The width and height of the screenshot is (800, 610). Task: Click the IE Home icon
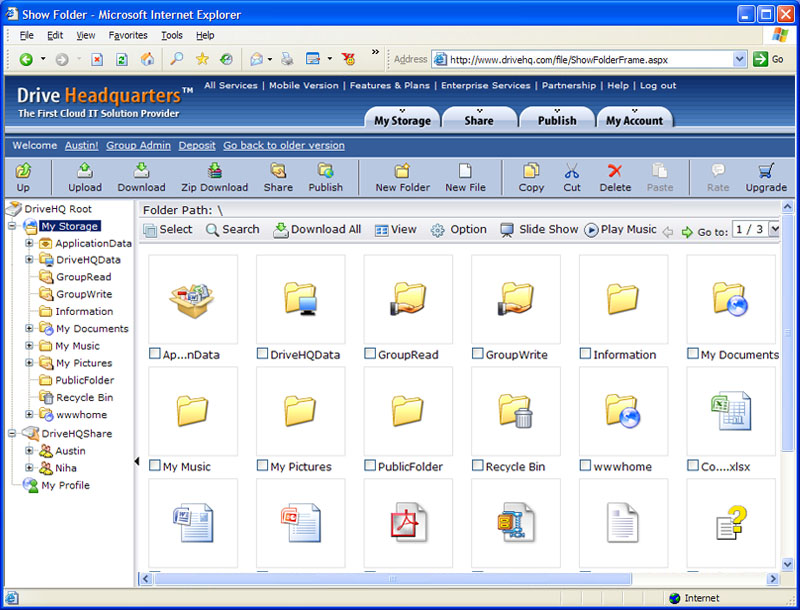point(147,60)
